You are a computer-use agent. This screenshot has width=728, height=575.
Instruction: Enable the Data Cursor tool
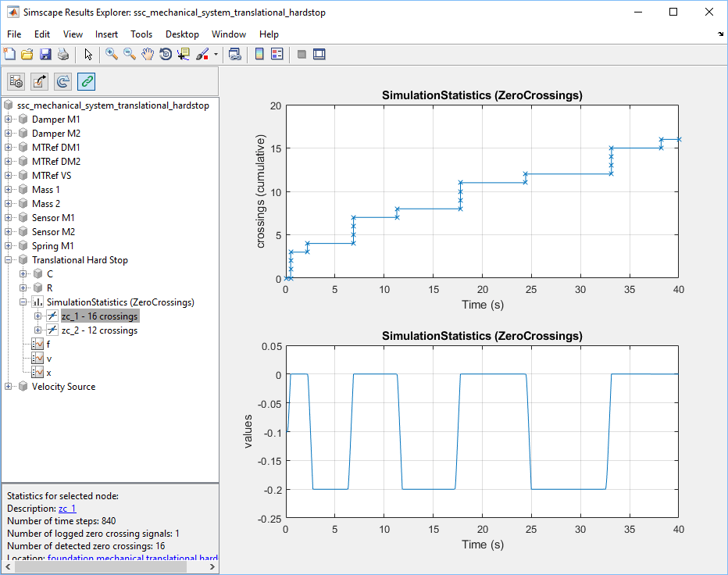[x=184, y=54]
